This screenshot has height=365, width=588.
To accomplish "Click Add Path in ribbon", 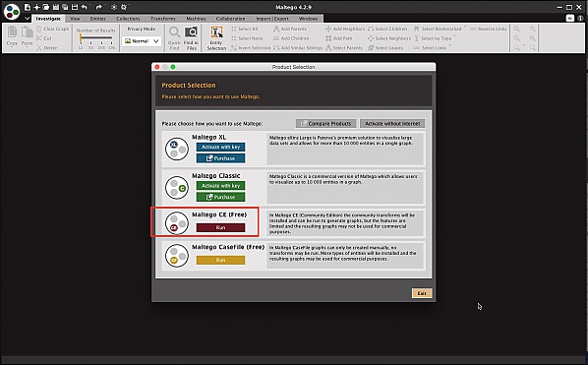I will pyautogui.click(x=339, y=38).
